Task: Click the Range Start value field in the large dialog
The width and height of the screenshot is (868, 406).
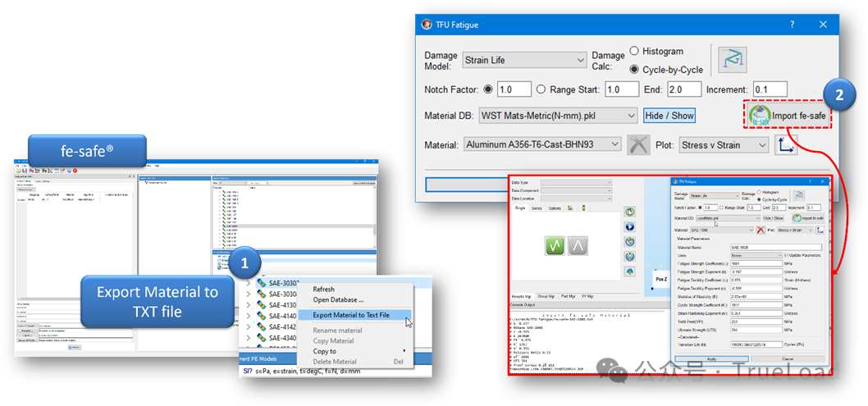Action: 622,89
